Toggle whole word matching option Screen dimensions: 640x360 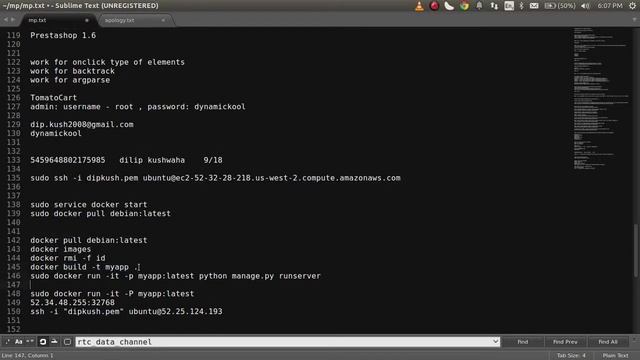tap(30, 342)
